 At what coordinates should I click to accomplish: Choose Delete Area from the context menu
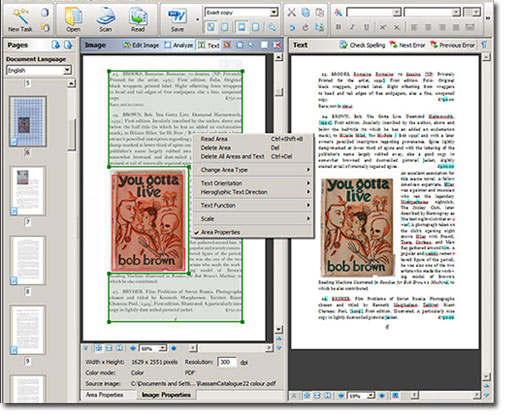click(253, 148)
